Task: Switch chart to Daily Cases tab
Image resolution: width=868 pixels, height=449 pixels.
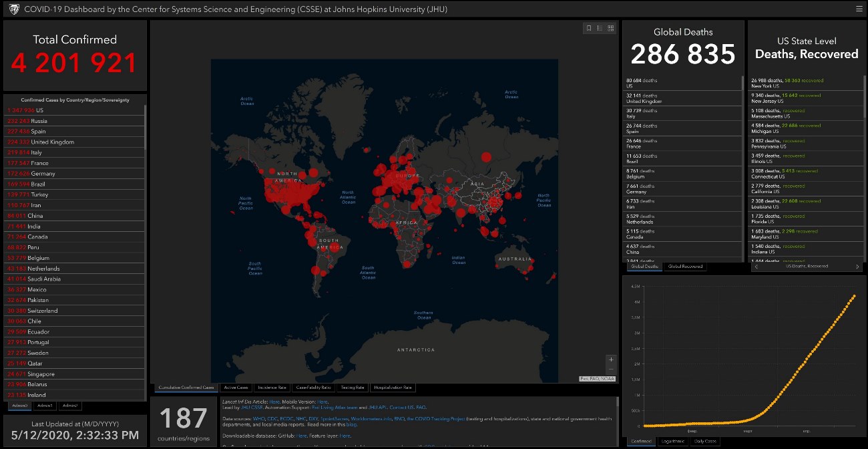Action: point(704,442)
